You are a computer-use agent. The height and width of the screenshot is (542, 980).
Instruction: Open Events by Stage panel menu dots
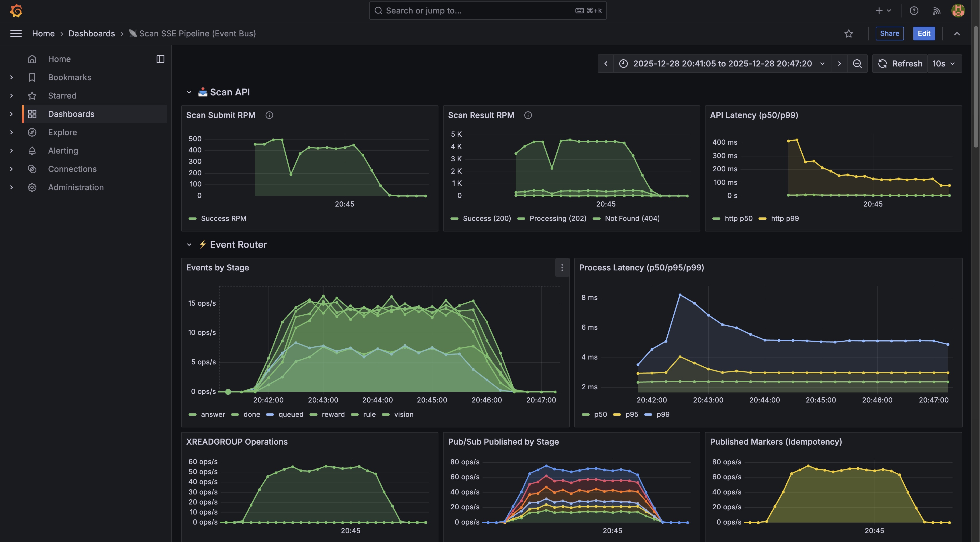562,268
